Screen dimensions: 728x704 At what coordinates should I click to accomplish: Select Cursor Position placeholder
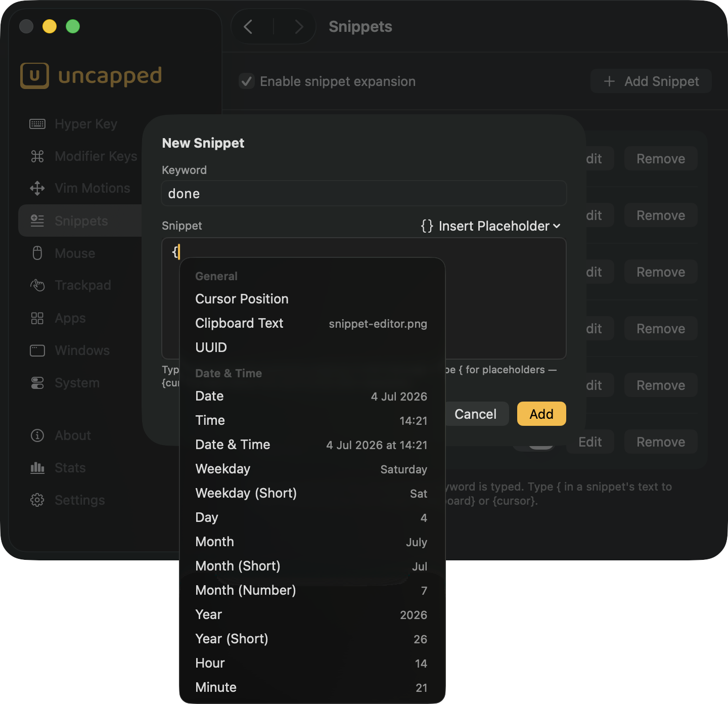coord(312,299)
